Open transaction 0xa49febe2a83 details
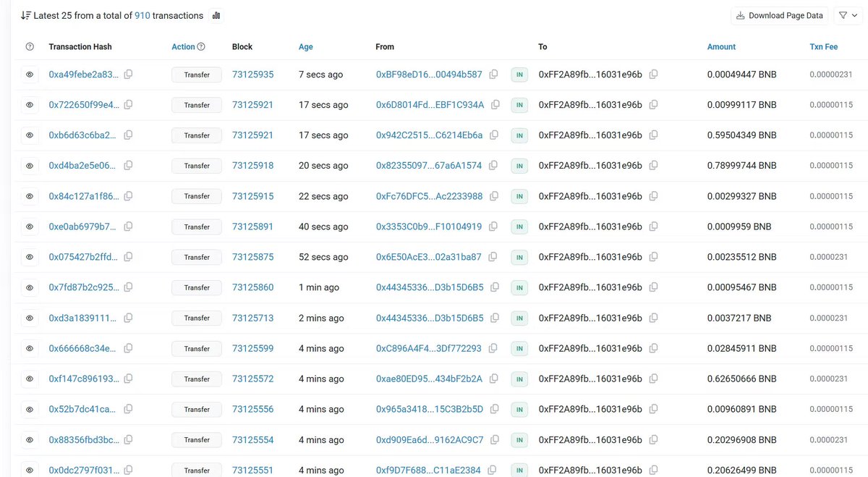868x477 pixels. pos(83,75)
